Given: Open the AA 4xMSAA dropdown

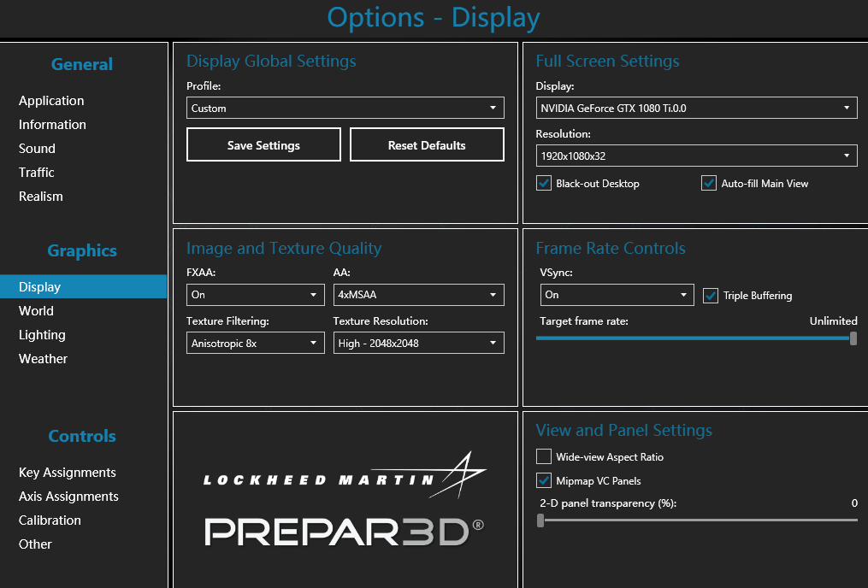Looking at the screenshot, I should tap(418, 295).
